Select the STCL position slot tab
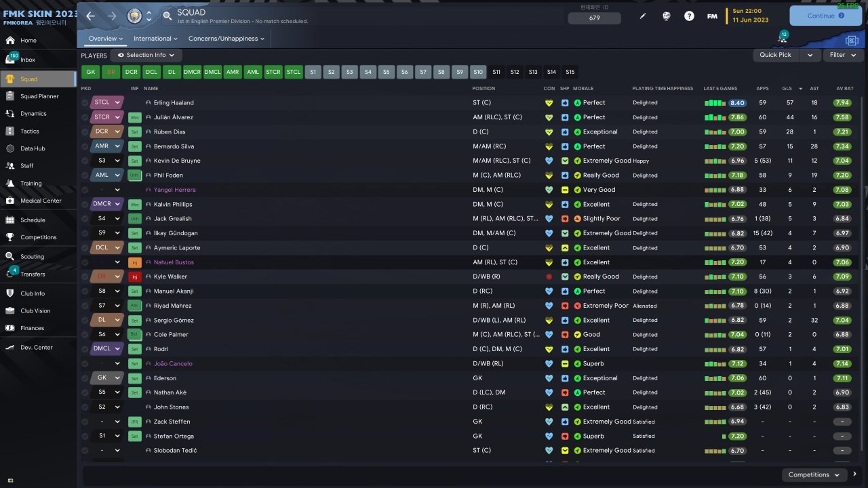This screenshot has height=488, width=868. [x=293, y=72]
